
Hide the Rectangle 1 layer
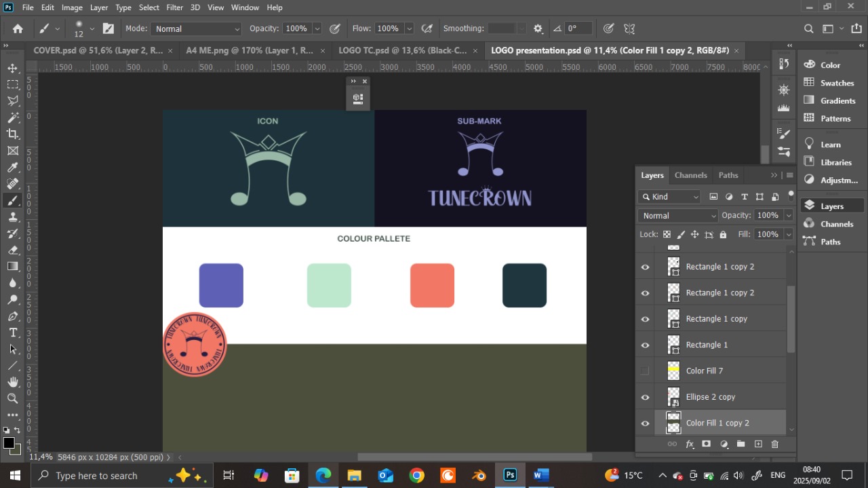(x=645, y=345)
